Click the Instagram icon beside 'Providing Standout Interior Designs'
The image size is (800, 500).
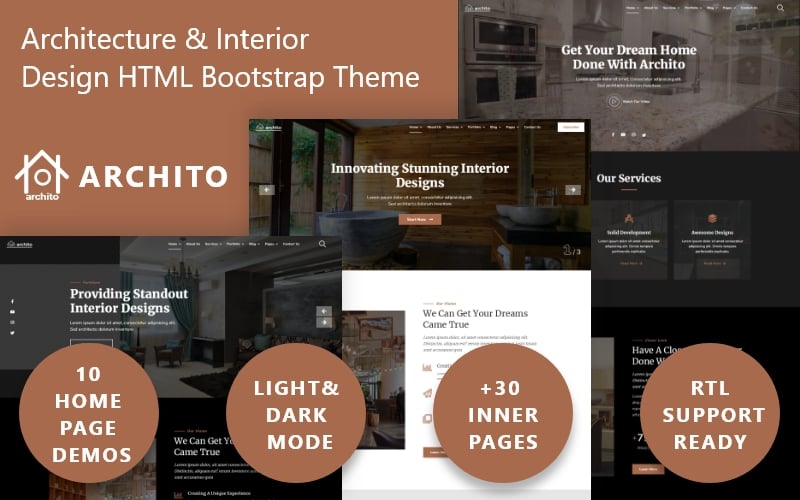coord(12,322)
